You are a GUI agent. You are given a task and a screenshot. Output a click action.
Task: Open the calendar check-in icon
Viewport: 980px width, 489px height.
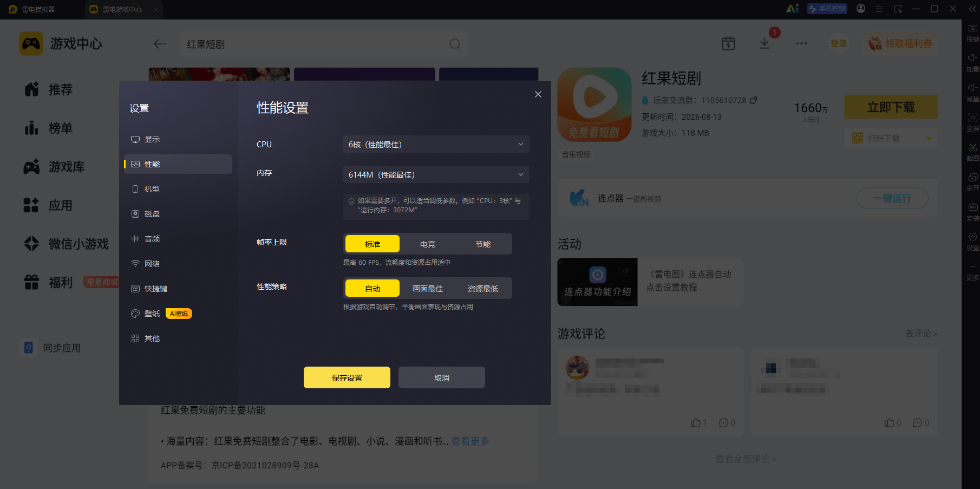pyautogui.click(x=729, y=43)
